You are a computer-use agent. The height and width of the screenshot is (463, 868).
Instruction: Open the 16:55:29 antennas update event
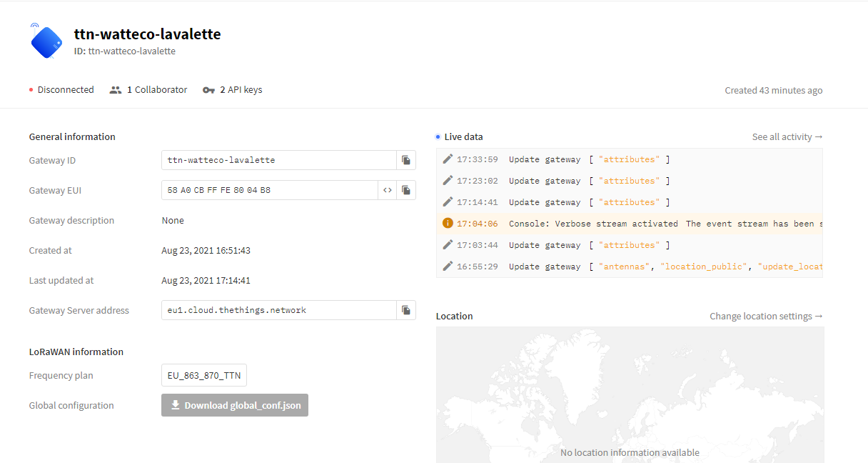pyautogui.click(x=630, y=267)
